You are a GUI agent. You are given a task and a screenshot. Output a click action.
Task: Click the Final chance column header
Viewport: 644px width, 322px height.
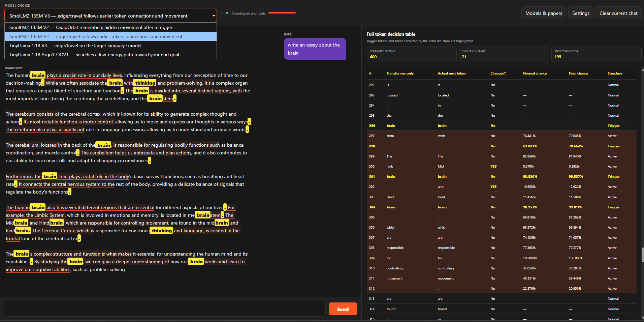578,74
